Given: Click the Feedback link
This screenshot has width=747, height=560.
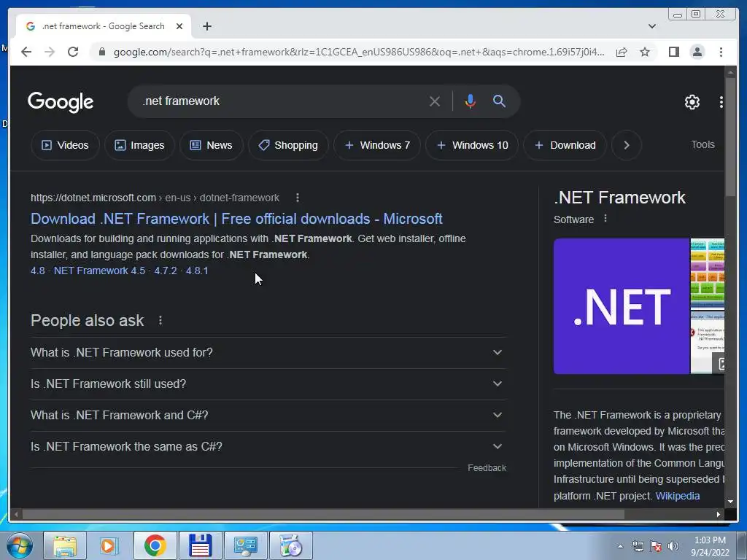Looking at the screenshot, I should click(x=487, y=468).
